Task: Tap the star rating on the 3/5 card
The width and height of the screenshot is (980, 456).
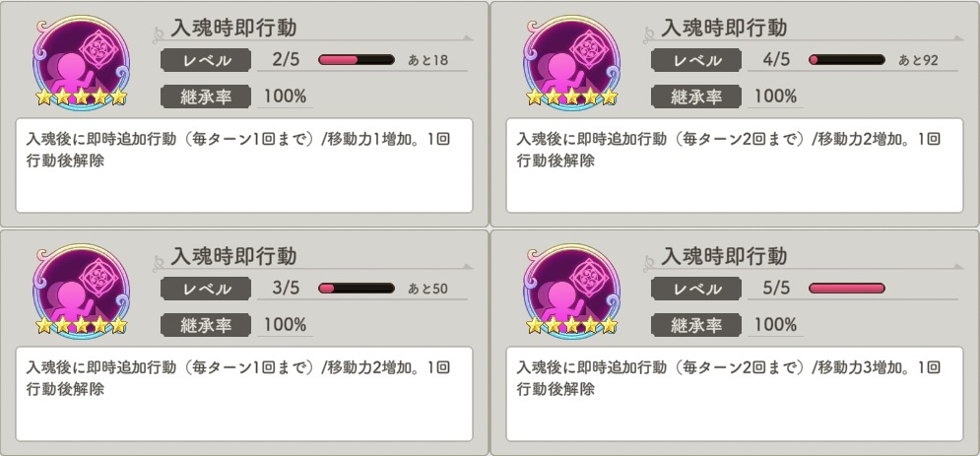Action: pos(82,325)
